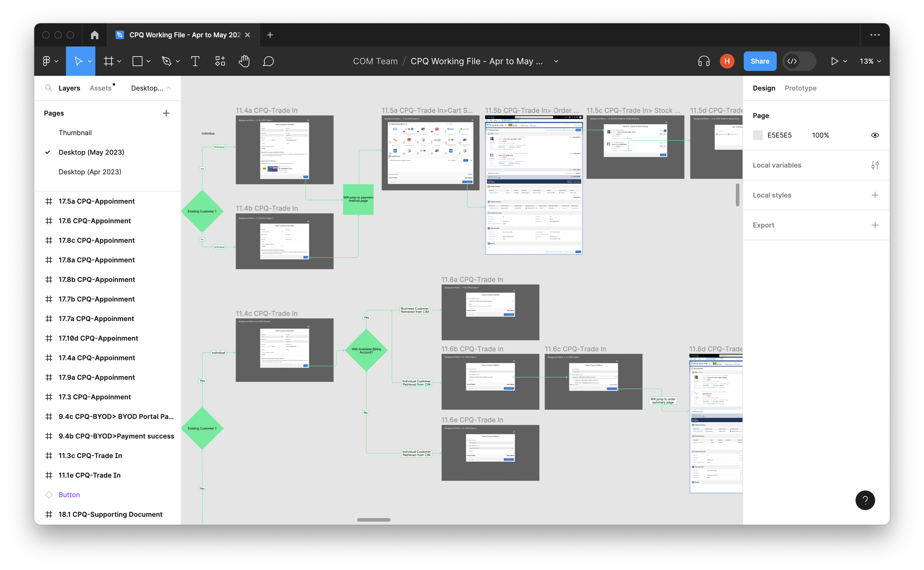
Task: Toggle Dev Mode switch
Action: (x=799, y=61)
